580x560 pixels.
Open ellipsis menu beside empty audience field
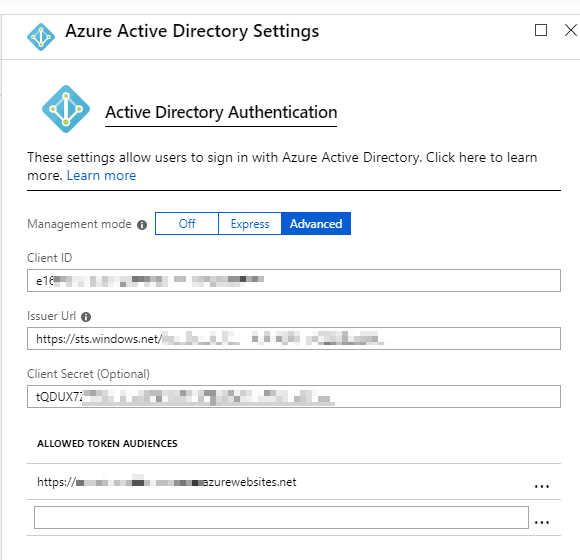tap(542, 522)
